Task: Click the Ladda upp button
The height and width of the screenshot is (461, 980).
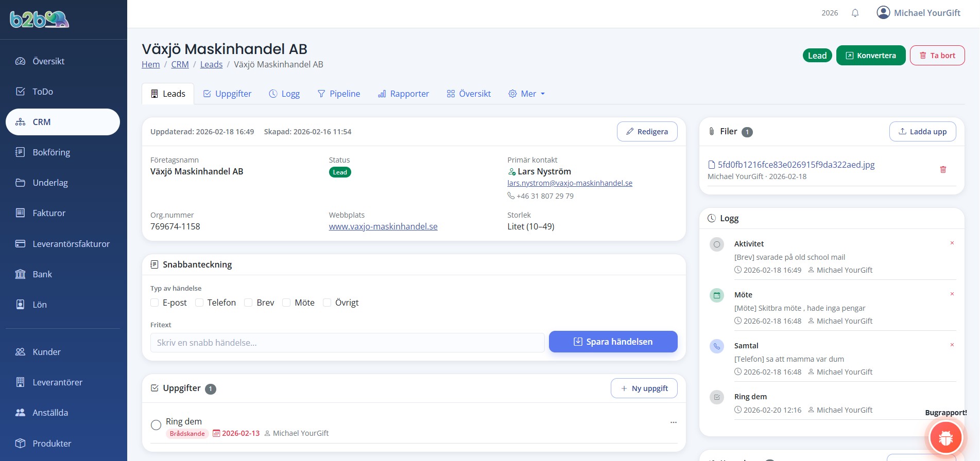Action: pos(922,132)
